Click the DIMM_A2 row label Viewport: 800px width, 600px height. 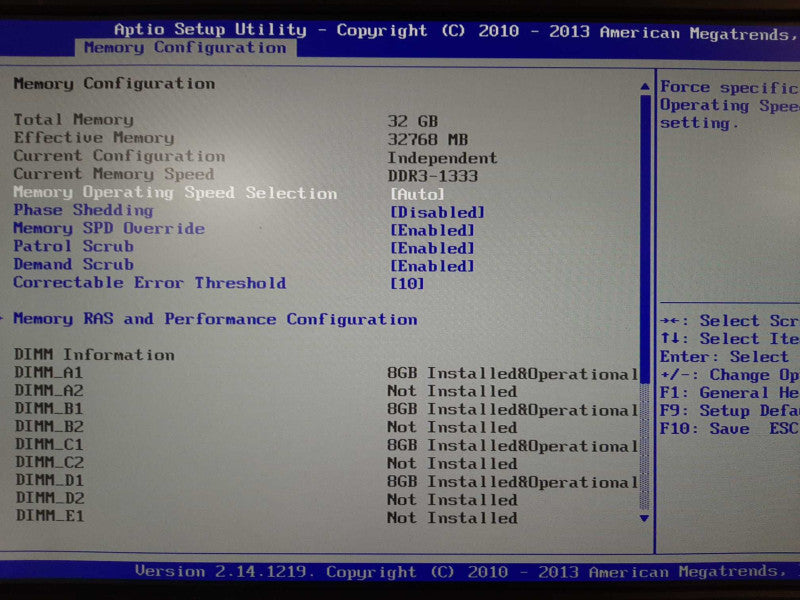[49, 391]
